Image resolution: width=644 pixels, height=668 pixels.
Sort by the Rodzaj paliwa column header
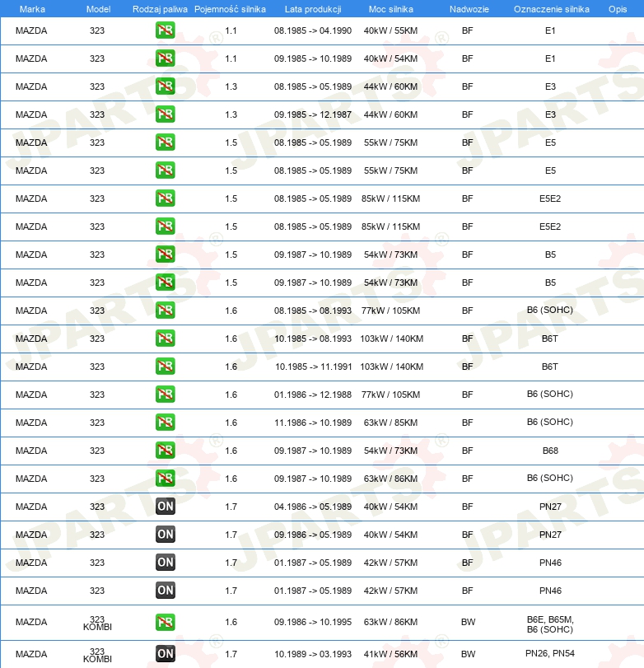point(160,9)
